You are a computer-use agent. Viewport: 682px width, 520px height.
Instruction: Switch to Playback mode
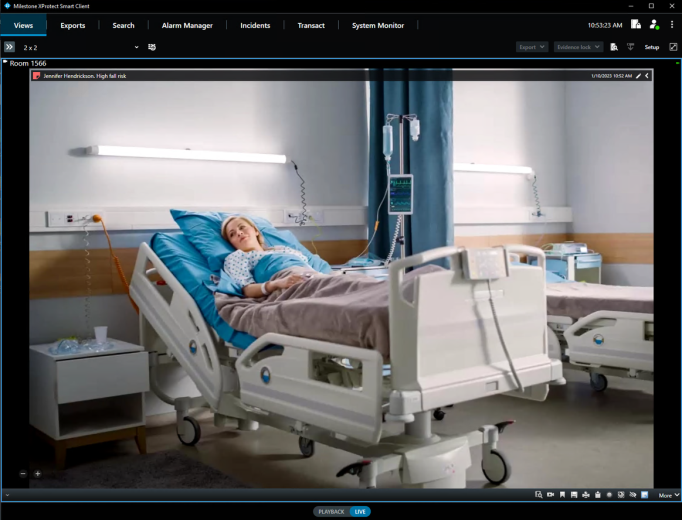pos(330,511)
